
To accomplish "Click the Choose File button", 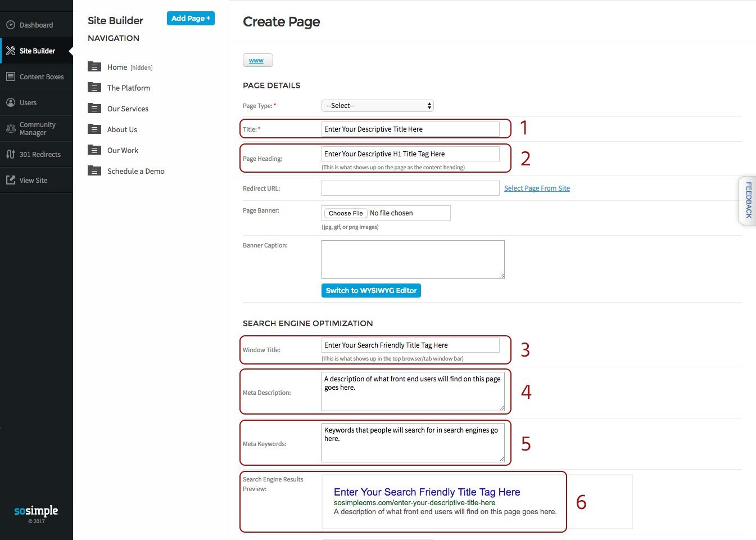I will (x=346, y=213).
